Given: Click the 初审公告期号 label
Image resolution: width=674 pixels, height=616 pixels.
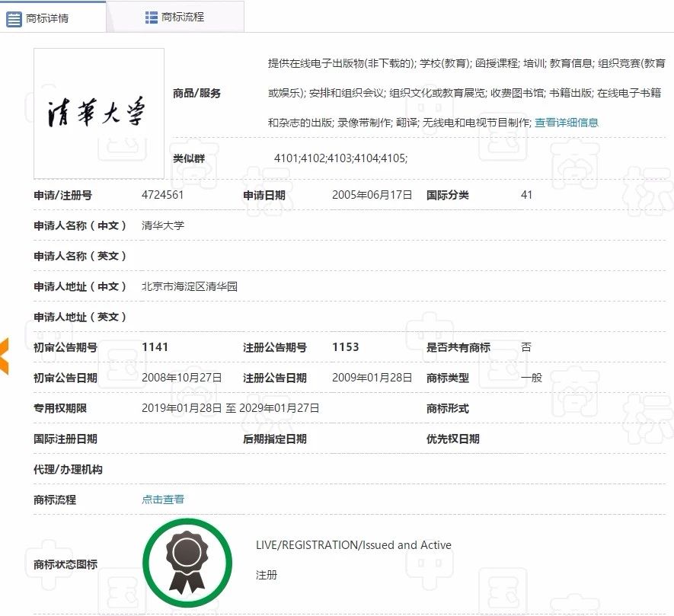Looking at the screenshot, I should pos(65,347).
